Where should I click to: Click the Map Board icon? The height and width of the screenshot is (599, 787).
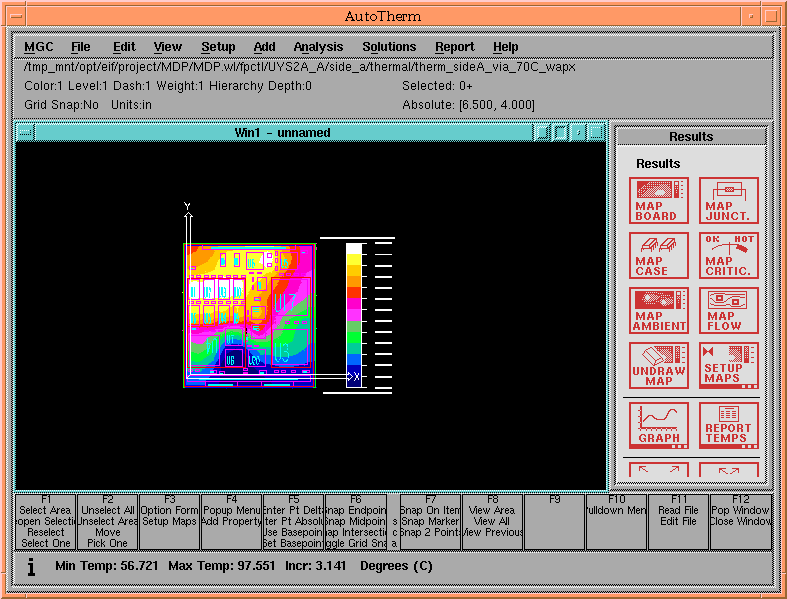pyautogui.click(x=659, y=201)
